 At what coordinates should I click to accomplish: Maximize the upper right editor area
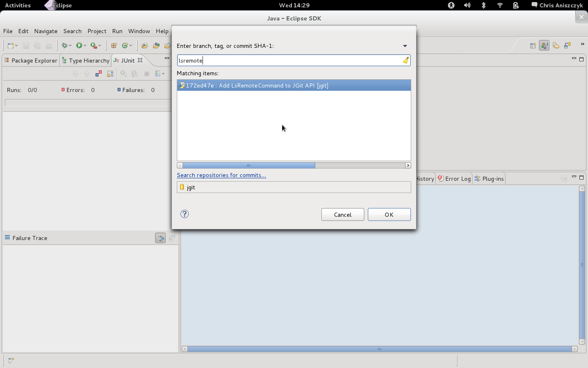click(581, 59)
